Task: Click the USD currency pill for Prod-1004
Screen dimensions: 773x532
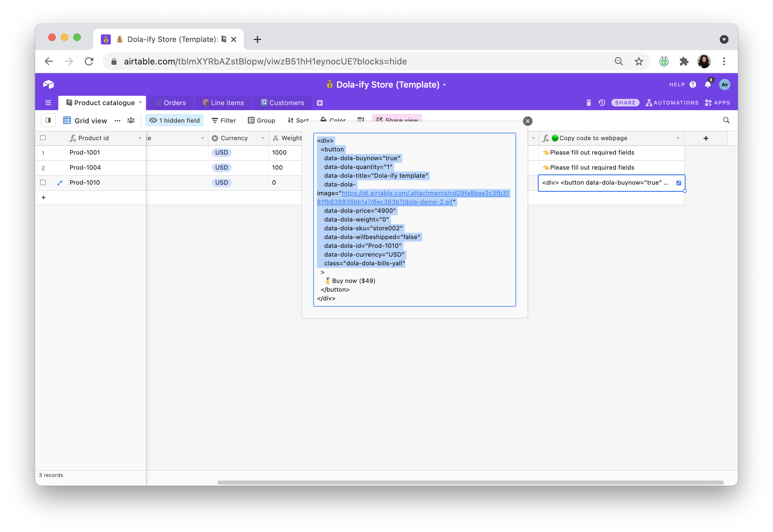Action: pyautogui.click(x=221, y=168)
